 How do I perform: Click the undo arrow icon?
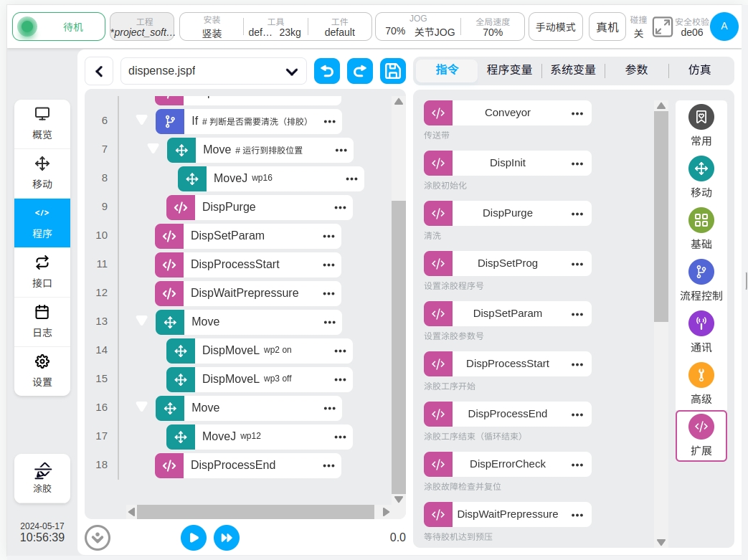327,71
